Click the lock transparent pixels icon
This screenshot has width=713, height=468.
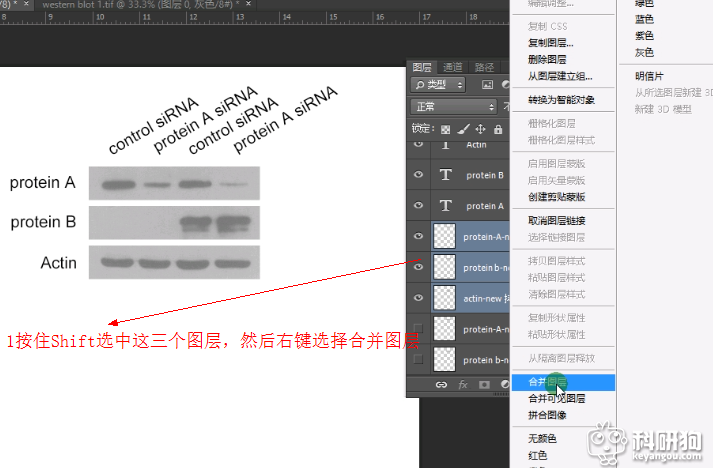pos(446,129)
